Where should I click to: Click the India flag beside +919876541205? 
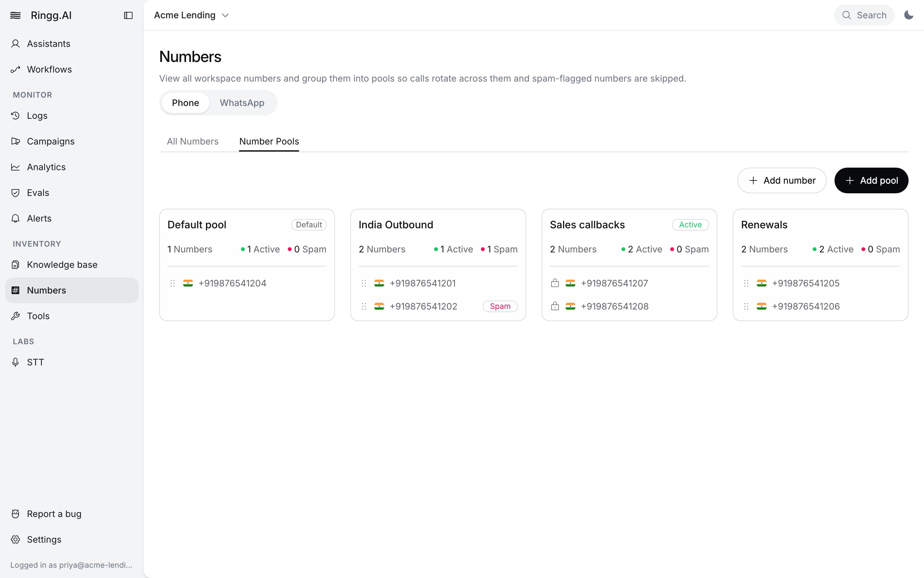point(762,283)
